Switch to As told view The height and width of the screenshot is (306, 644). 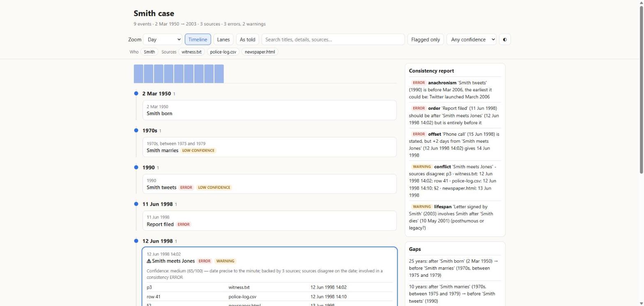[247, 39]
